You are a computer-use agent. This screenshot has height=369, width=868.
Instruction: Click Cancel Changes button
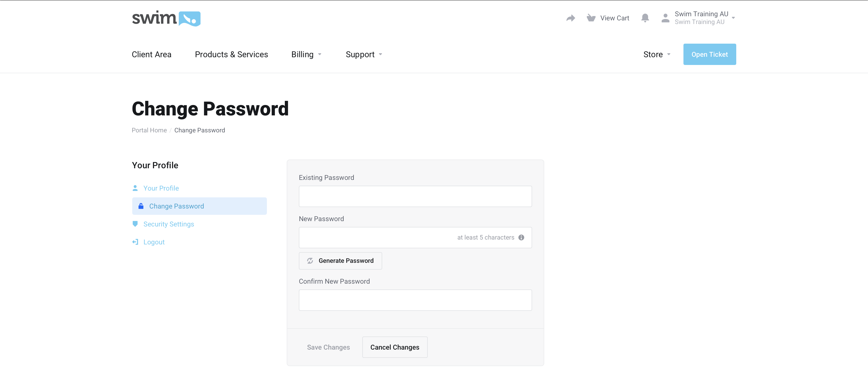[x=395, y=347]
